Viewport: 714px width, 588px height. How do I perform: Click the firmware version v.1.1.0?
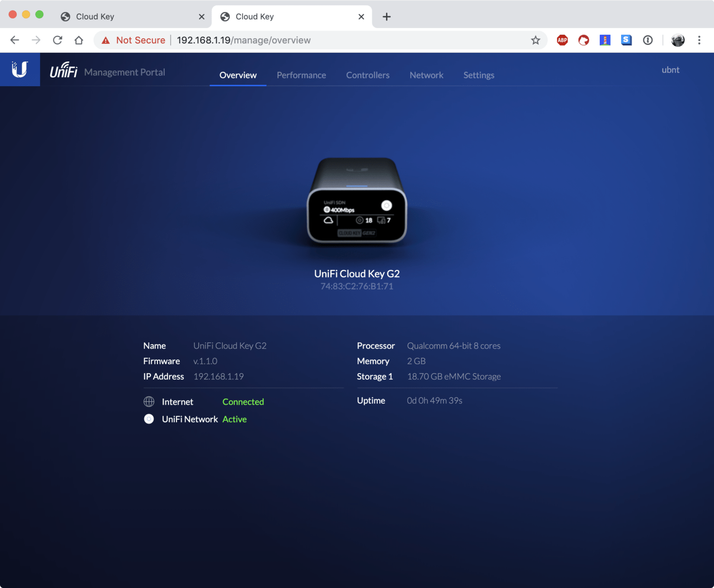pos(205,361)
